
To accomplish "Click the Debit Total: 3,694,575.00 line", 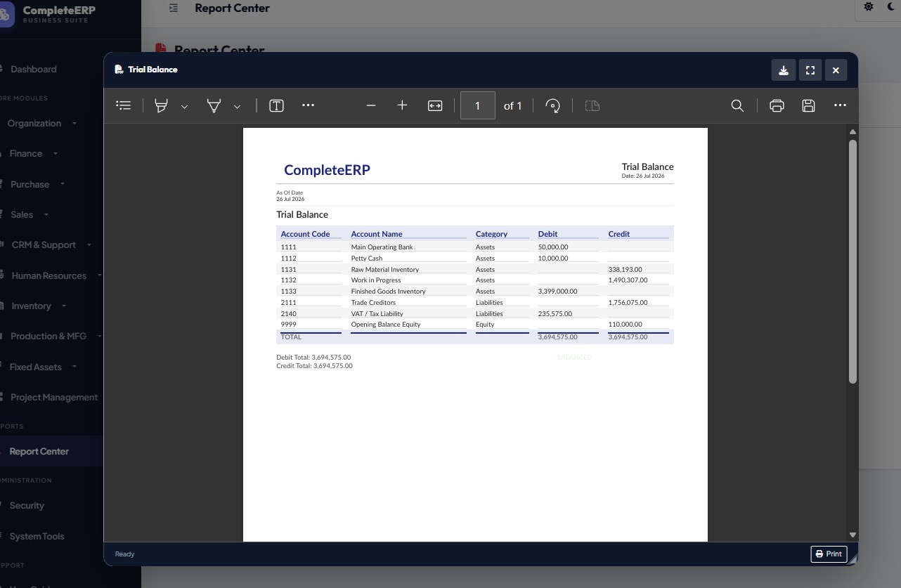I will click(x=313, y=358).
